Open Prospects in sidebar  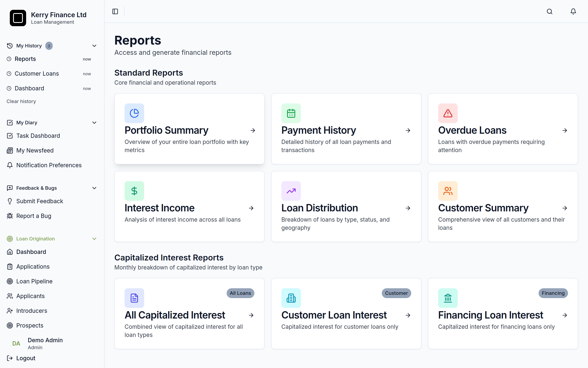tap(52, 325)
